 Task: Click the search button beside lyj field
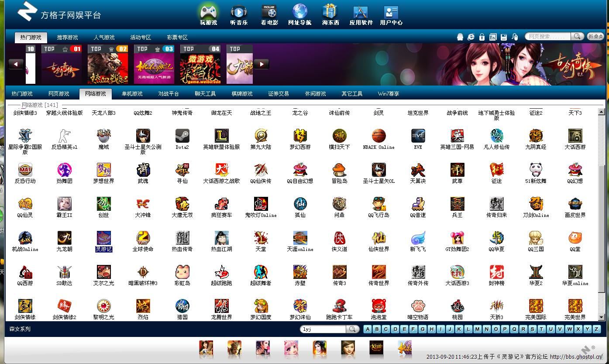352,329
